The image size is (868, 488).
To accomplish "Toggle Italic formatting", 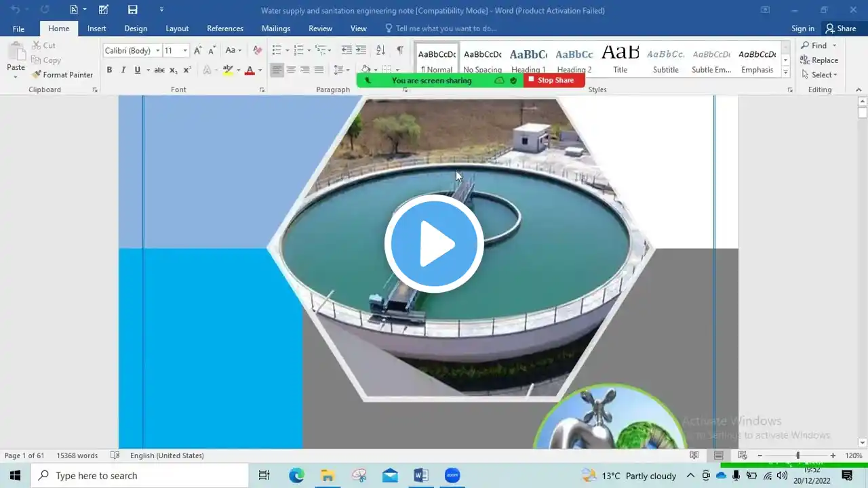I will tap(123, 70).
